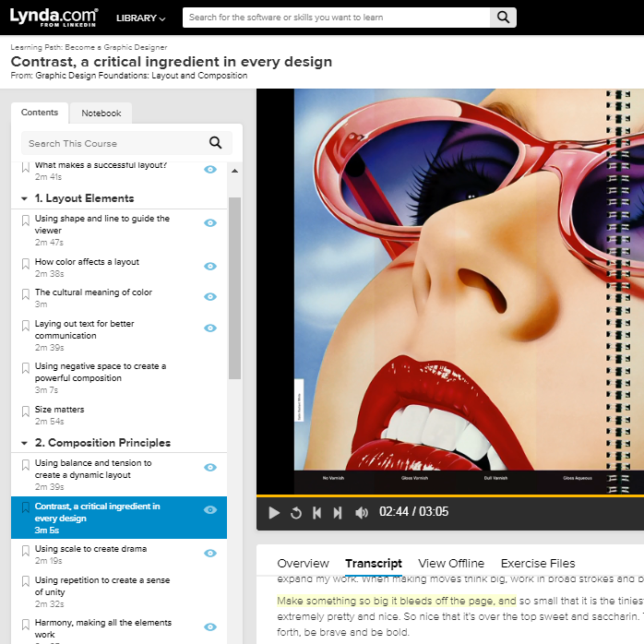Screen dimensions: 644x644
Task: Toggle watched eye for Using shape and line
Action: pos(210,222)
